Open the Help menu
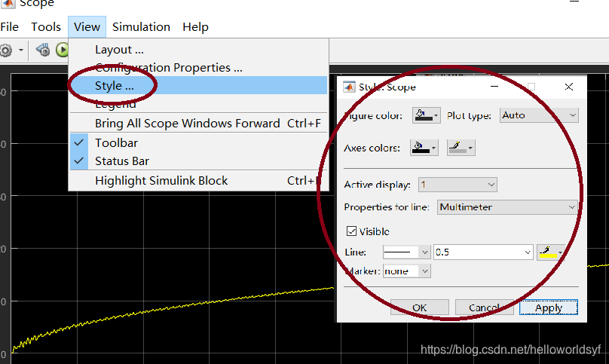 195,27
